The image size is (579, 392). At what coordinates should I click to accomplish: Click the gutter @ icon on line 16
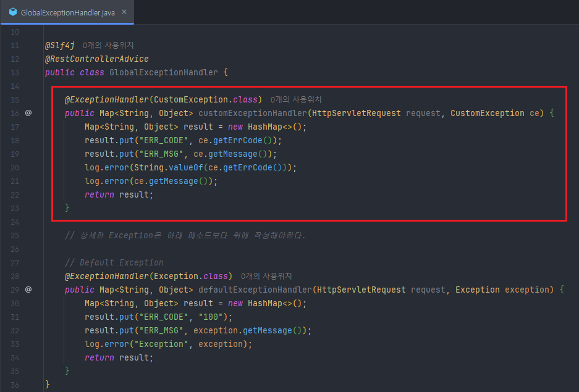click(28, 113)
